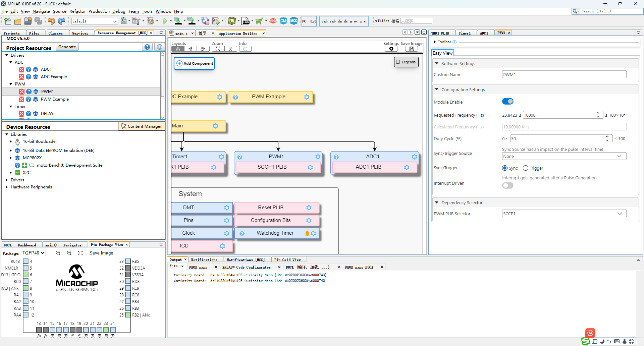644x346 pixels.
Task: Open the Production menu
Action: click(x=99, y=11)
